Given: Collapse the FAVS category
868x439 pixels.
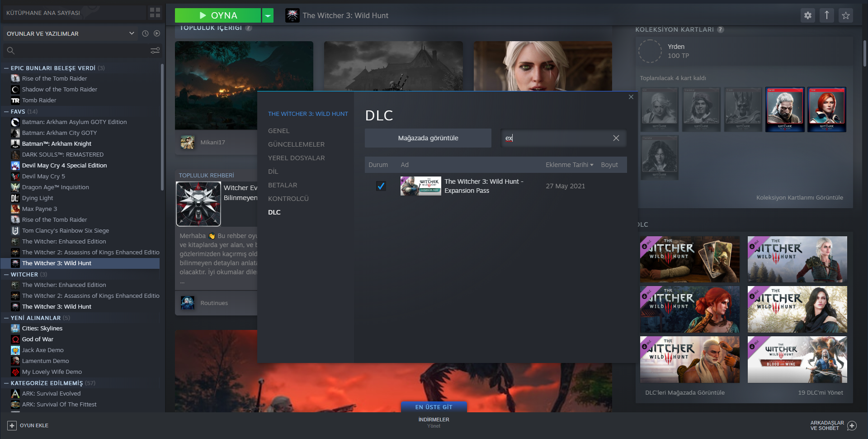Looking at the screenshot, I should [x=6, y=111].
